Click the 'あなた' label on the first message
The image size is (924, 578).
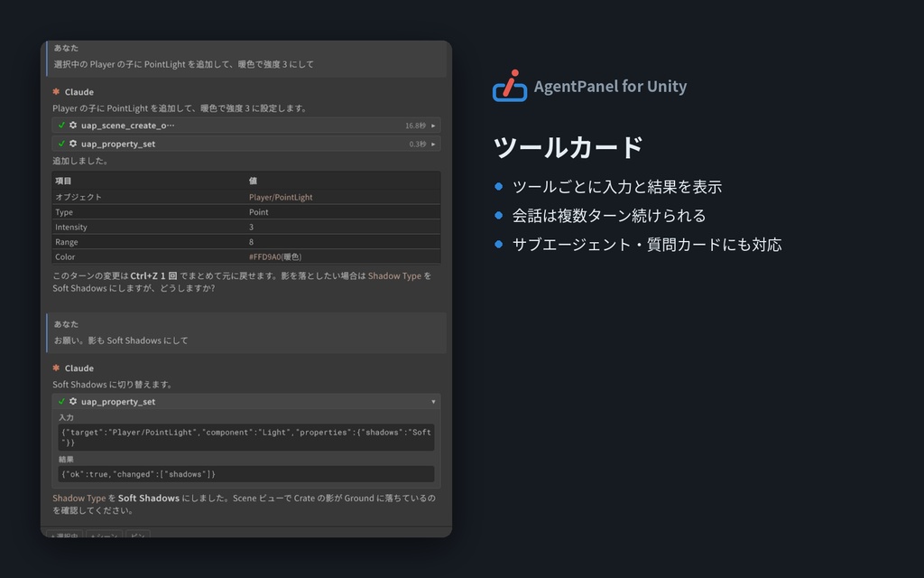click(x=66, y=48)
